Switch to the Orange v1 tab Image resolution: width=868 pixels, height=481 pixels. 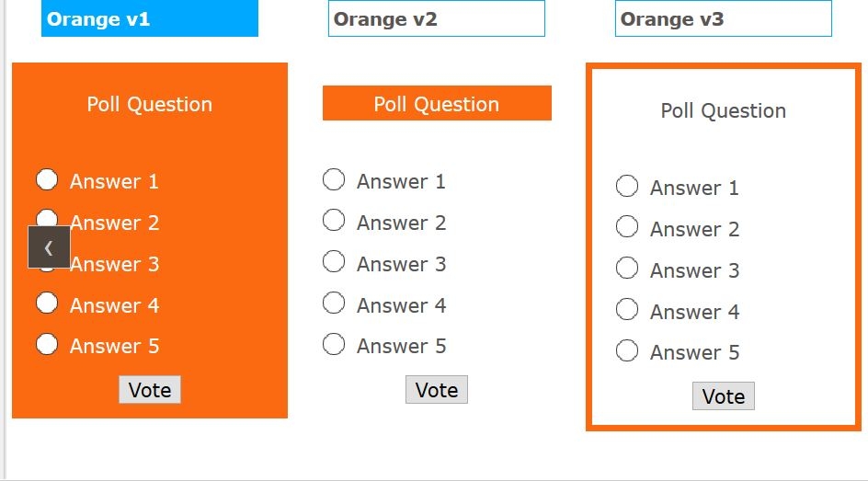(x=150, y=19)
